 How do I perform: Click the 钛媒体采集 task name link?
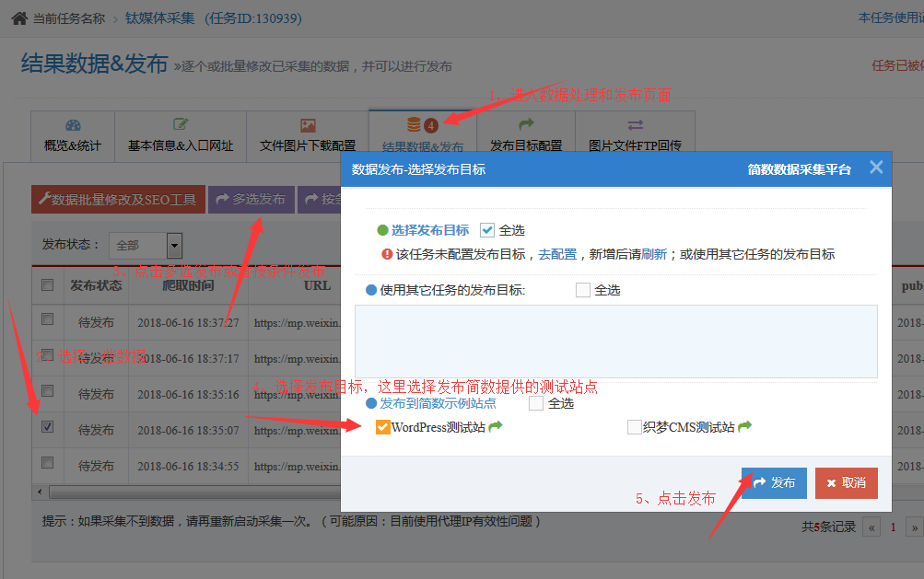159,18
